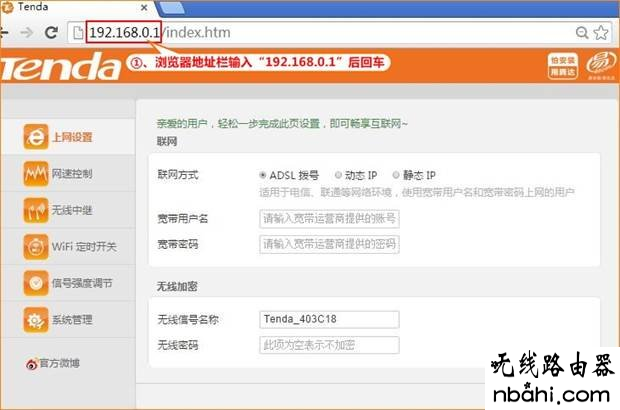
Task: Open the WiFi 定时开关 schedule icon
Action: (36, 247)
